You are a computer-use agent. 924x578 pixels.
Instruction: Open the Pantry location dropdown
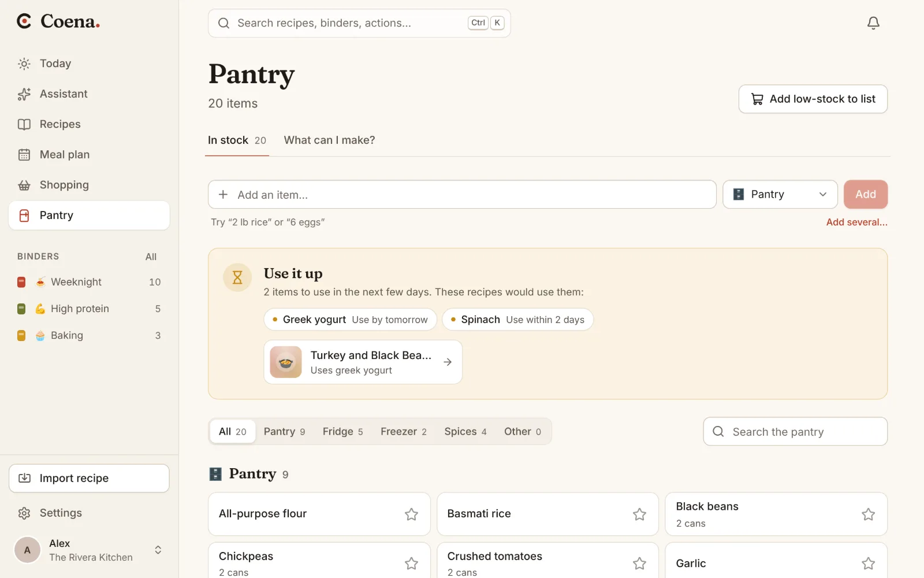780,194
